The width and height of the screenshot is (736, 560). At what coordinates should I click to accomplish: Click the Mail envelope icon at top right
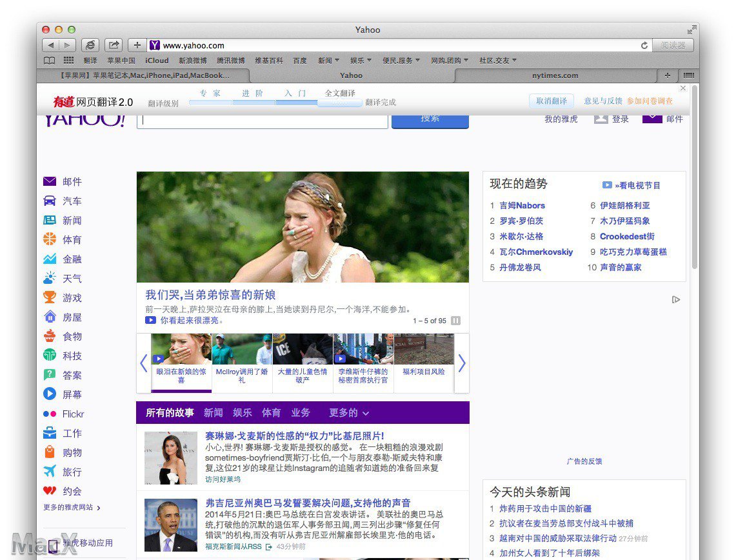(x=652, y=117)
